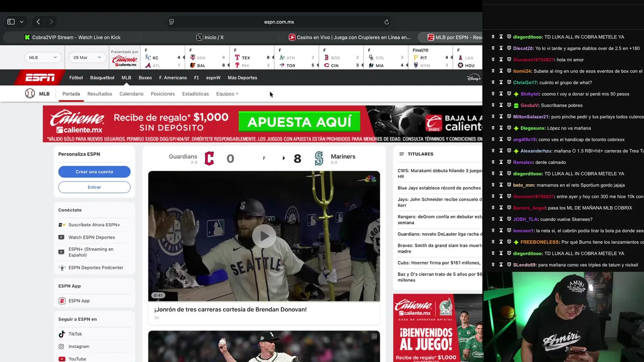Open headline ¡Jonrón de tres carreras cortesía de Brendan Donovan!
The image size is (644, 362).
coord(230,310)
